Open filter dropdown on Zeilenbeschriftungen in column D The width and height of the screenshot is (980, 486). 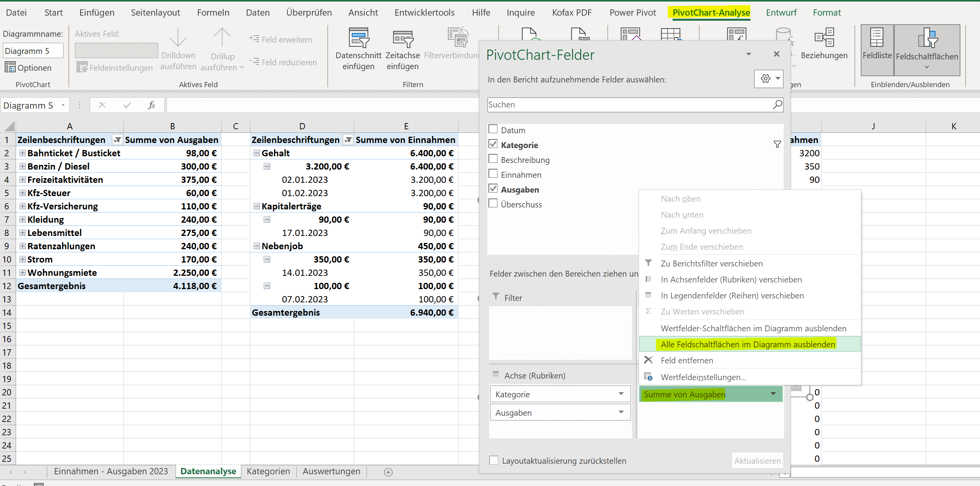point(348,139)
